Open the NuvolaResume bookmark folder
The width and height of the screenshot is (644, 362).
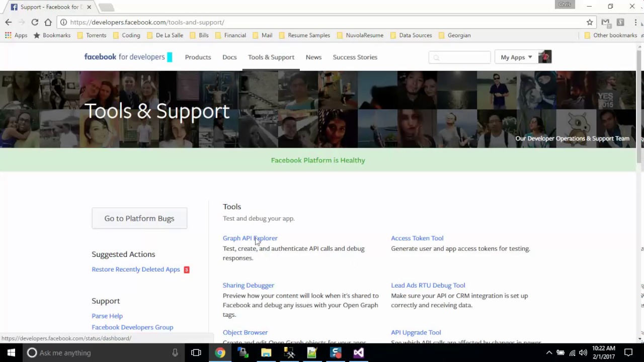[x=360, y=35]
